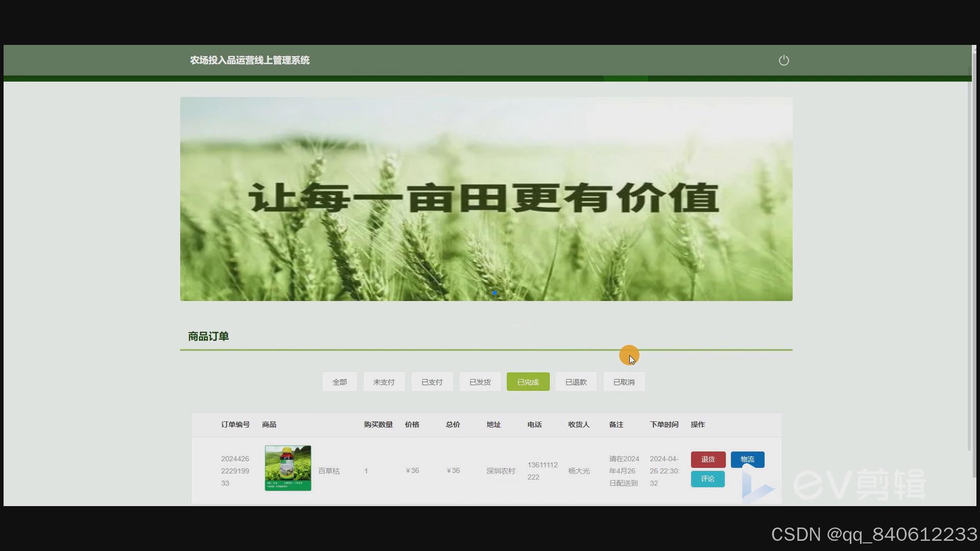Switch to the 已取消 orders tab
This screenshot has width=980, height=551.
tap(624, 382)
